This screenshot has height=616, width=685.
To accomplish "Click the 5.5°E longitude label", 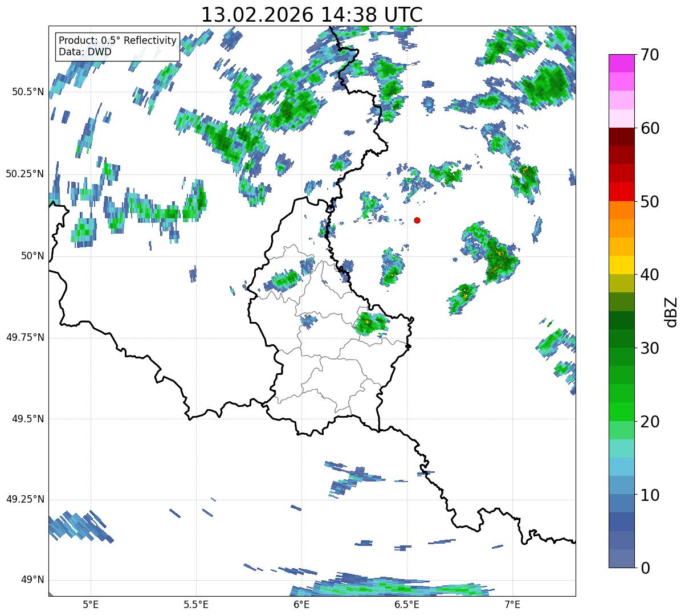I will [196, 605].
